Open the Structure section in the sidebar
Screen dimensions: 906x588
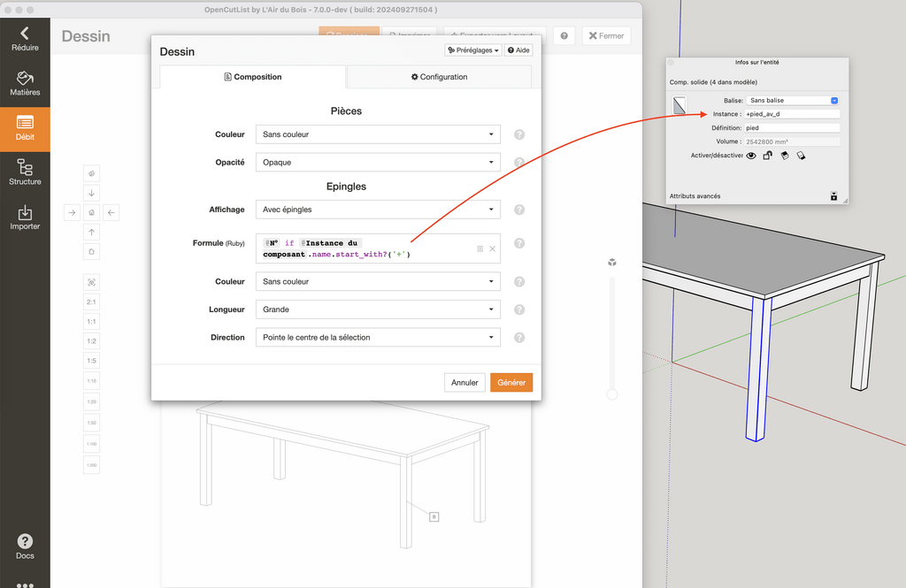click(25, 172)
